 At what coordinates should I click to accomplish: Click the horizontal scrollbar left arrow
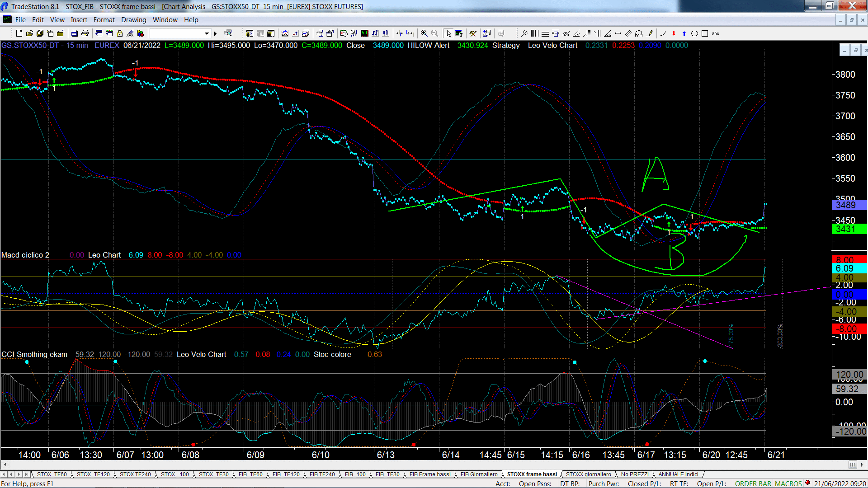(x=5, y=465)
